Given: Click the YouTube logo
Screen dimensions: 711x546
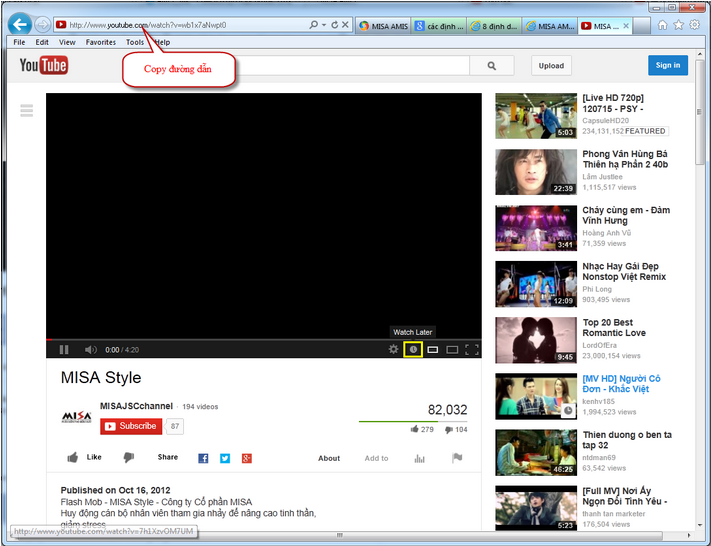Looking at the screenshot, I should point(44,65).
